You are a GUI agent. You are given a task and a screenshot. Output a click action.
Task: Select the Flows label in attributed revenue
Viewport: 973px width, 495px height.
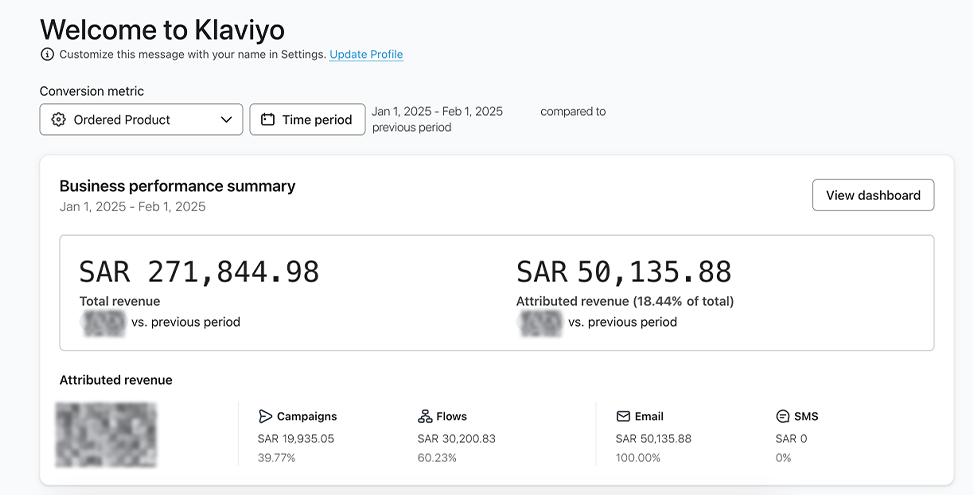[452, 416]
